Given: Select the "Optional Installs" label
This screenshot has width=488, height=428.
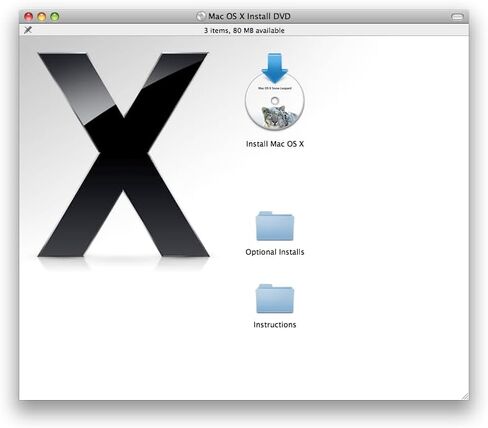Looking at the screenshot, I should 275,252.
